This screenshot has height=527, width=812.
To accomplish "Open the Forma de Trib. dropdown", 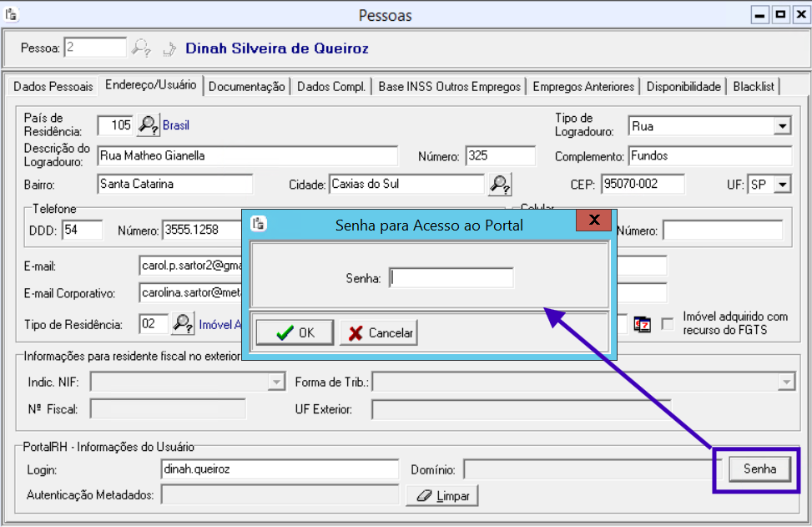I will coord(786,383).
